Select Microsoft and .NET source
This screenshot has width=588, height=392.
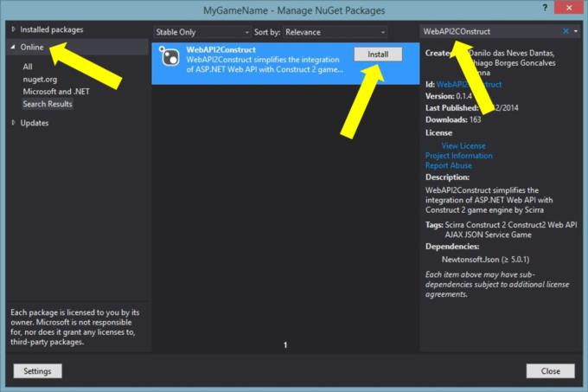[56, 92]
